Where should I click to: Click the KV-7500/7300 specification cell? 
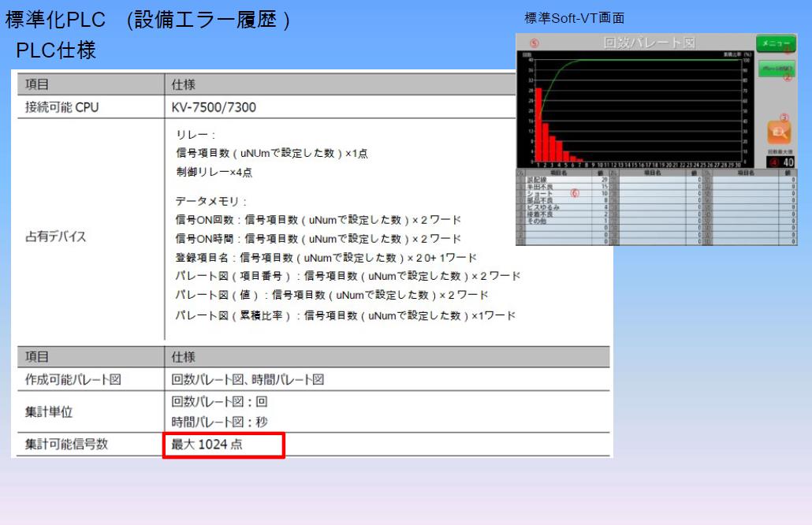point(214,107)
